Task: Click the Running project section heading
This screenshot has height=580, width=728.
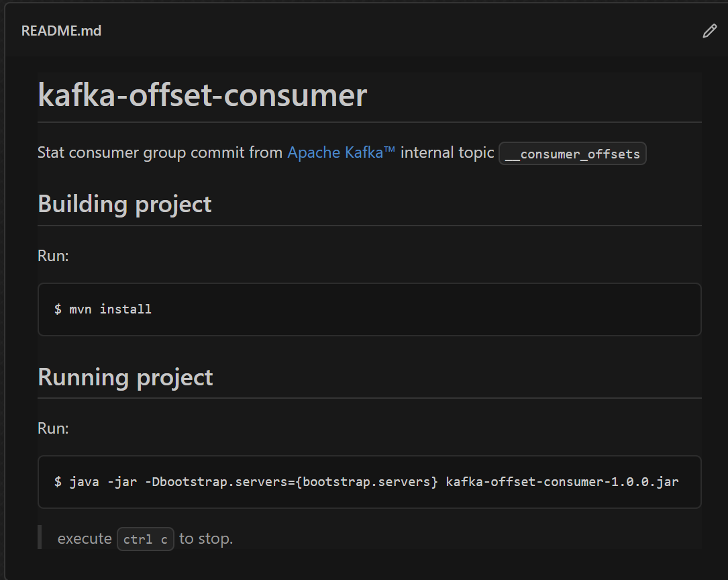Action: [x=125, y=377]
